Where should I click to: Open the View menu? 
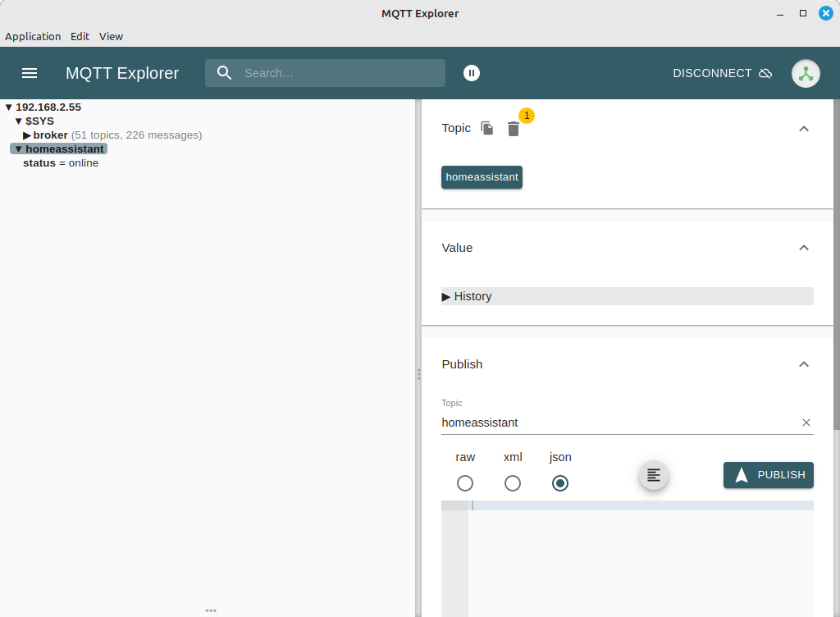111,36
